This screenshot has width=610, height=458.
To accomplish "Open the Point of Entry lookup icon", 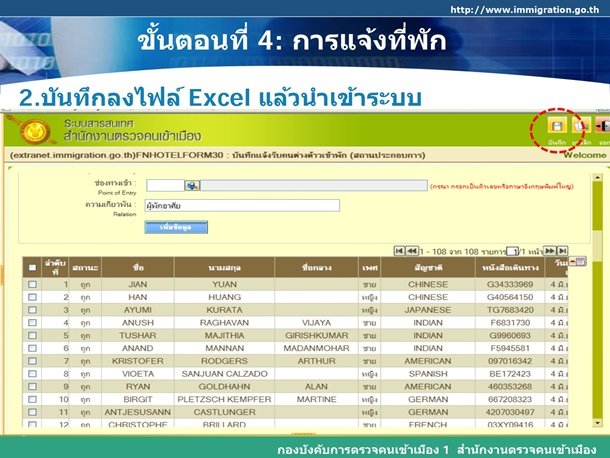I will click(193, 185).
